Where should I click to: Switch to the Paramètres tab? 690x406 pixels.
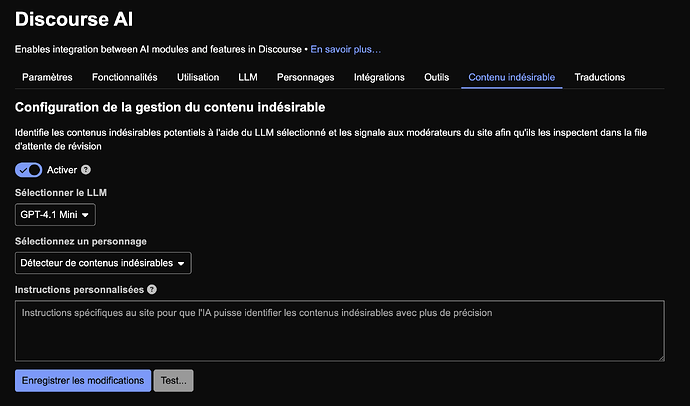[47, 77]
